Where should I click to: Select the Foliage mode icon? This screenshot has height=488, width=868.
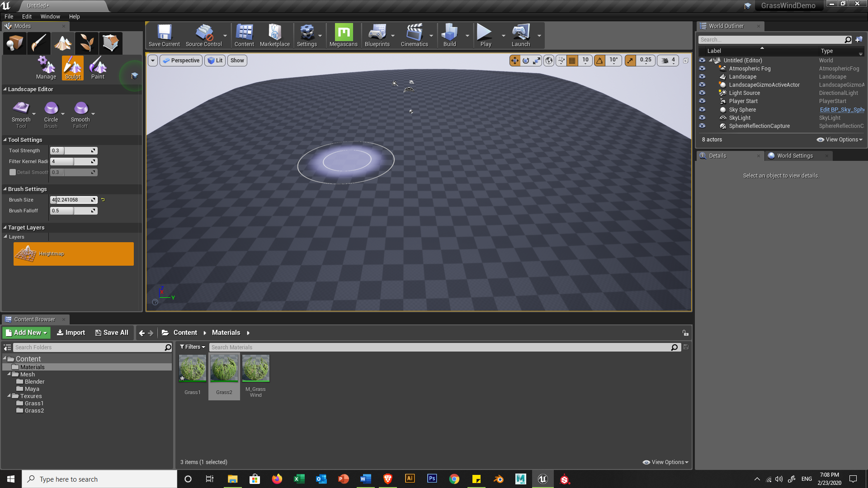pyautogui.click(x=87, y=43)
